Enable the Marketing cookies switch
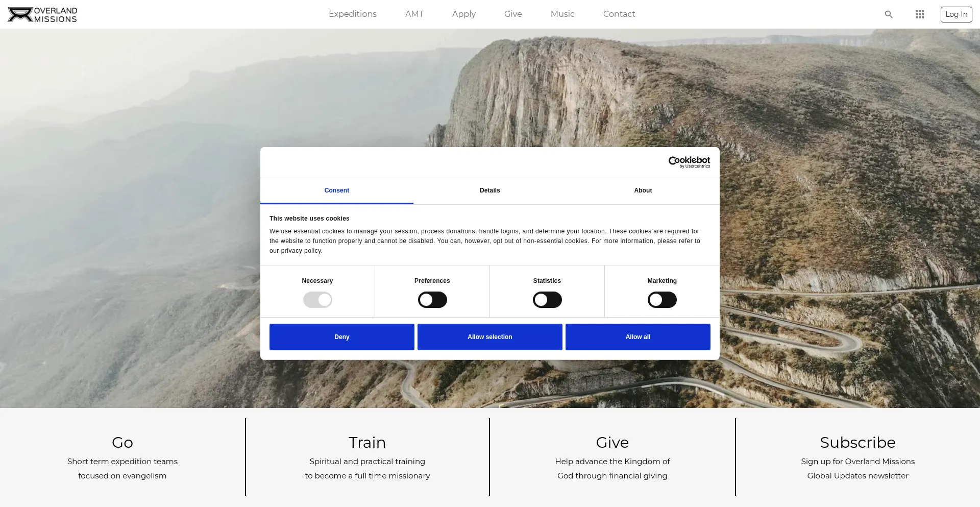The height and width of the screenshot is (507, 980). click(662, 300)
